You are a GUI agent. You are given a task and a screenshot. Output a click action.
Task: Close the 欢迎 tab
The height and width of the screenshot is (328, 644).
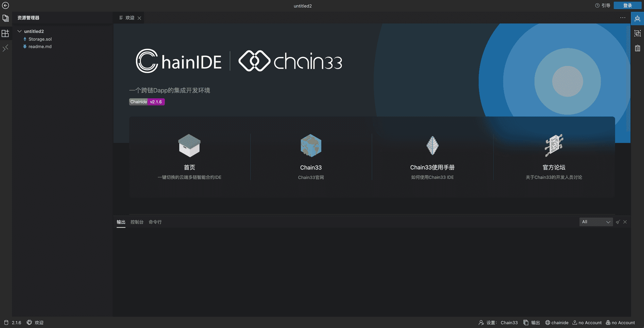point(139,18)
